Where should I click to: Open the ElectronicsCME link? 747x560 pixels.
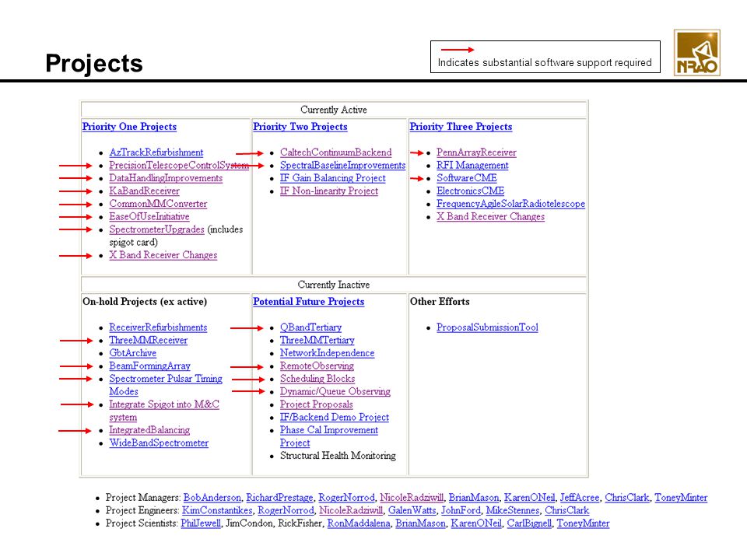(x=471, y=191)
